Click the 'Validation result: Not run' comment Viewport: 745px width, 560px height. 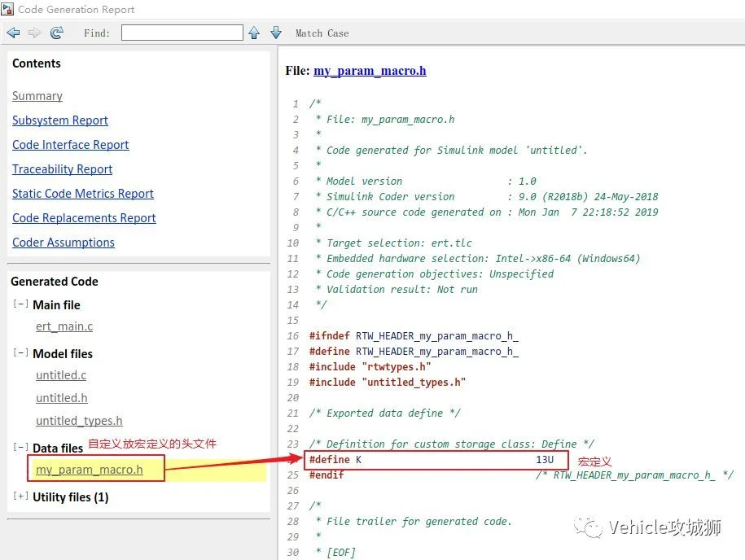click(397, 289)
